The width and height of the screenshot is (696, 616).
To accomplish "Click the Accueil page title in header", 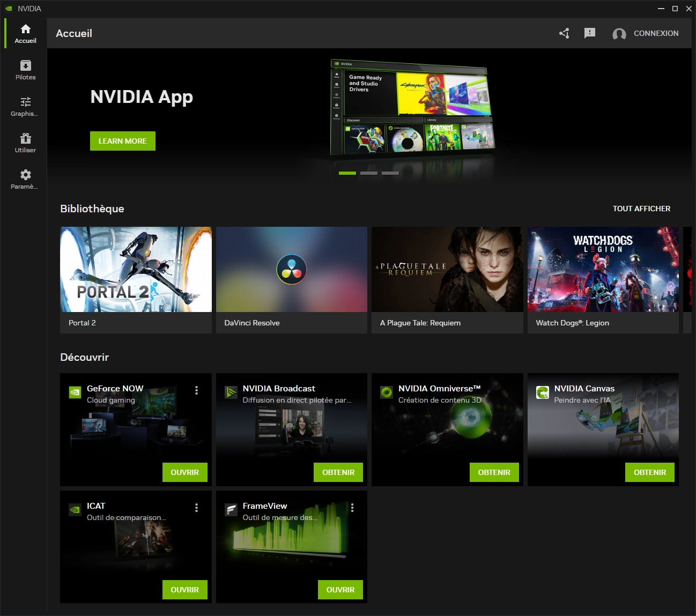I will [74, 33].
